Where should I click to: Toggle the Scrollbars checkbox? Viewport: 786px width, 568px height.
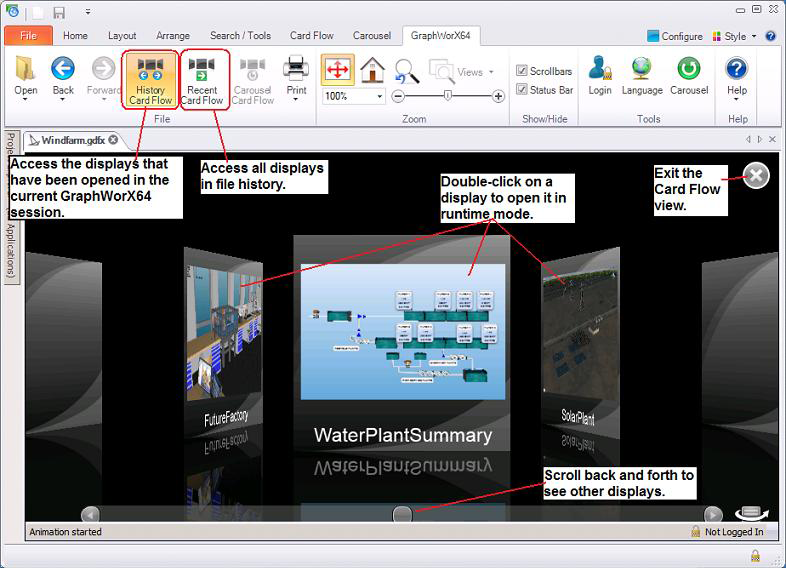pos(522,71)
